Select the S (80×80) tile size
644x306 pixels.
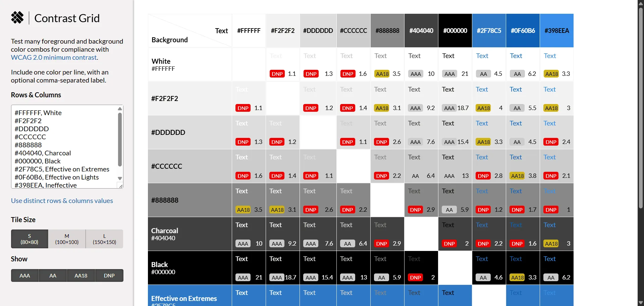click(29, 239)
